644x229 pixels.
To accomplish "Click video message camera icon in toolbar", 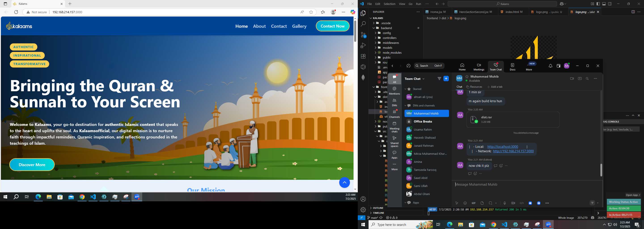I will coord(513,203).
